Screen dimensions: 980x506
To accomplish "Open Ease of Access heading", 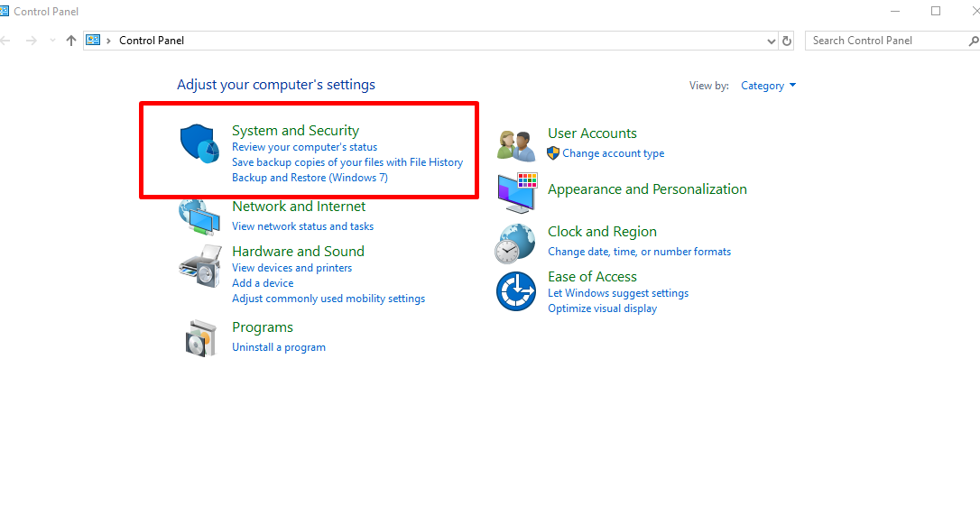I will 593,277.
